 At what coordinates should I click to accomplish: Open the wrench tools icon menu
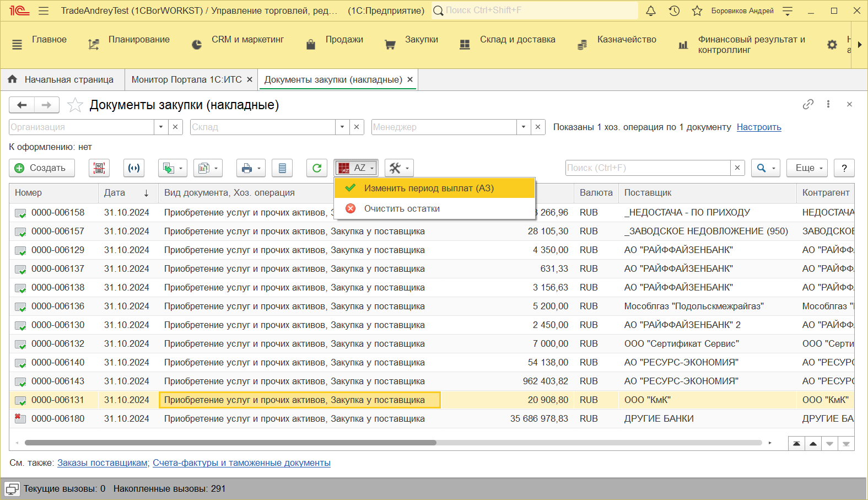(x=399, y=168)
